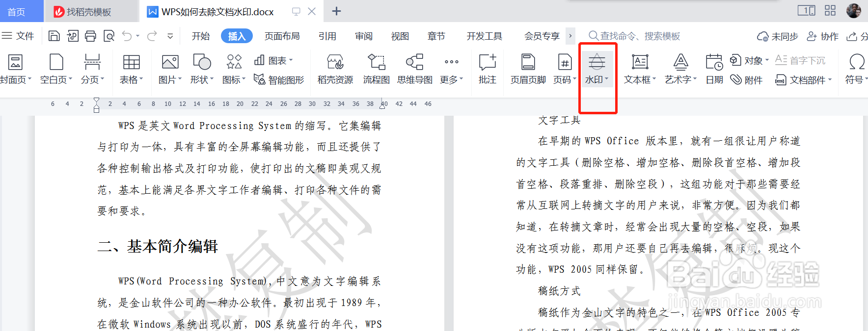Click the 未同步 sync status button
This screenshot has width=868, height=331.
[x=778, y=36]
